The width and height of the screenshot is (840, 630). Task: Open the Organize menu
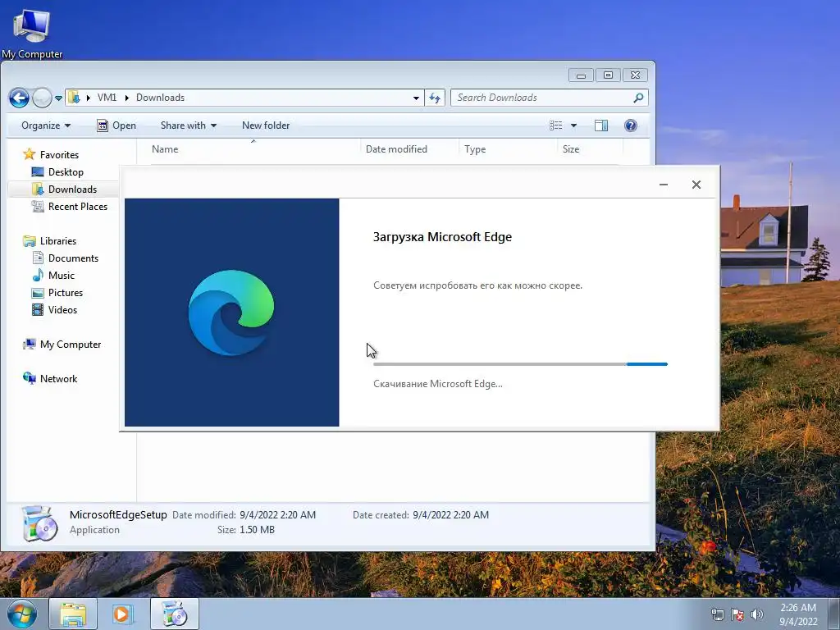pos(46,126)
